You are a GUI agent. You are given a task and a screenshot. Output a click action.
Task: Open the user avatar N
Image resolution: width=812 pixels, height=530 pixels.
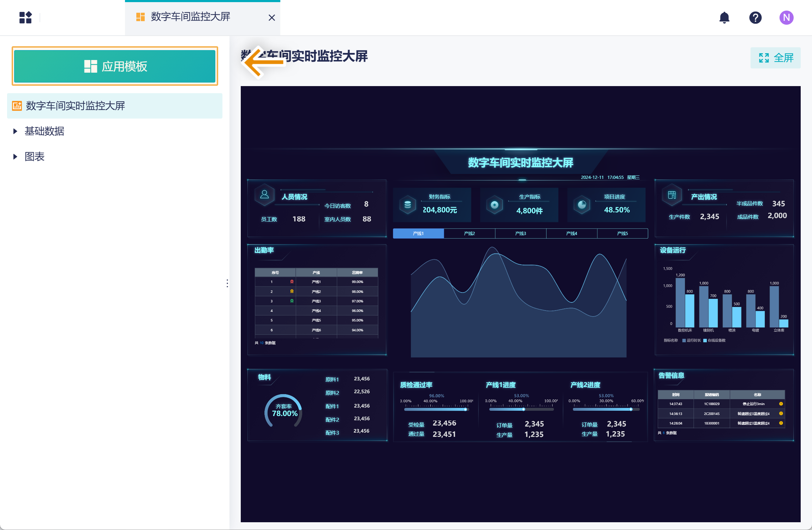[x=786, y=17]
